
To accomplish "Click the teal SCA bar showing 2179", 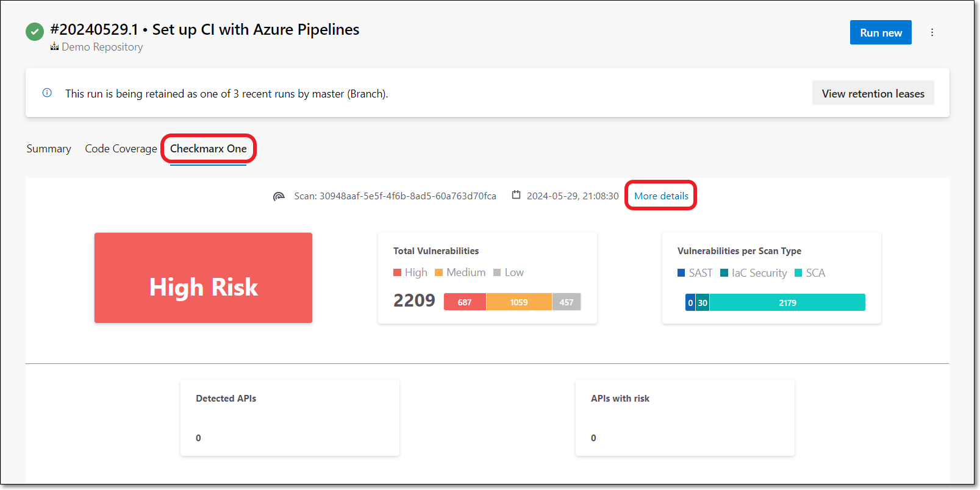I will coord(787,302).
